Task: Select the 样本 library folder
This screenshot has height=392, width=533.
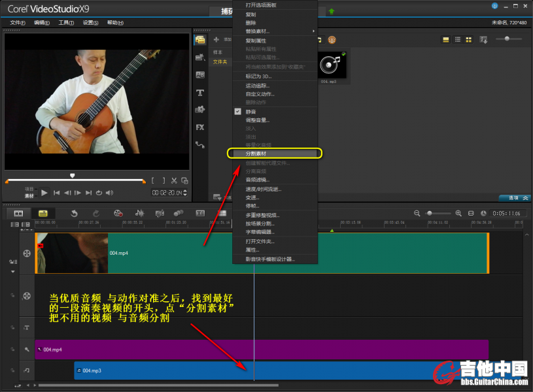Action: click(218, 52)
